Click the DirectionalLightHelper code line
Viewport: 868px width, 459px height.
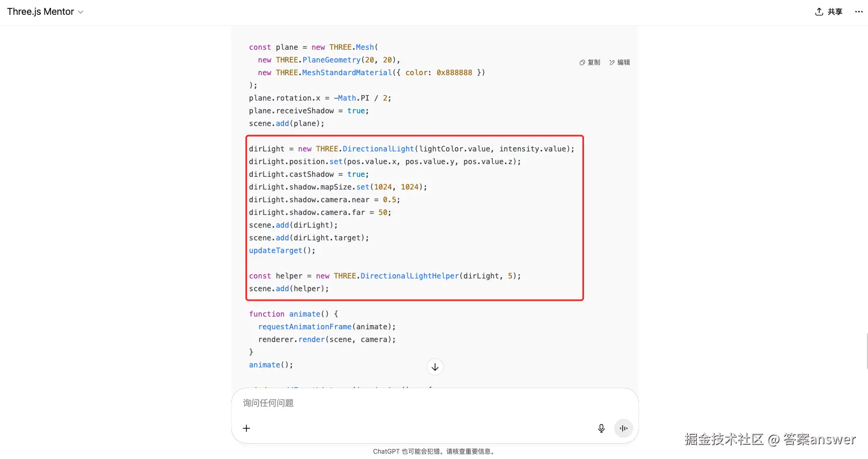click(385, 276)
